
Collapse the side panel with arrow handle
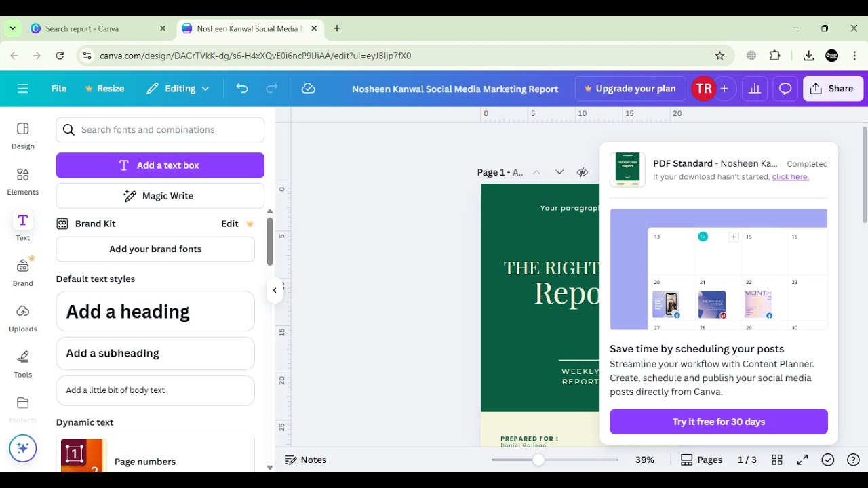(x=275, y=290)
